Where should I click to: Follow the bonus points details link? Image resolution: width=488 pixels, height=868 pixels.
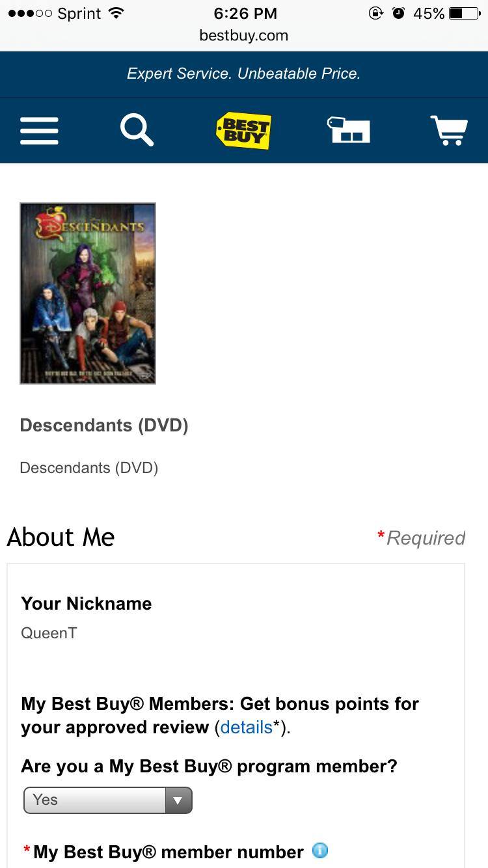coord(246,727)
